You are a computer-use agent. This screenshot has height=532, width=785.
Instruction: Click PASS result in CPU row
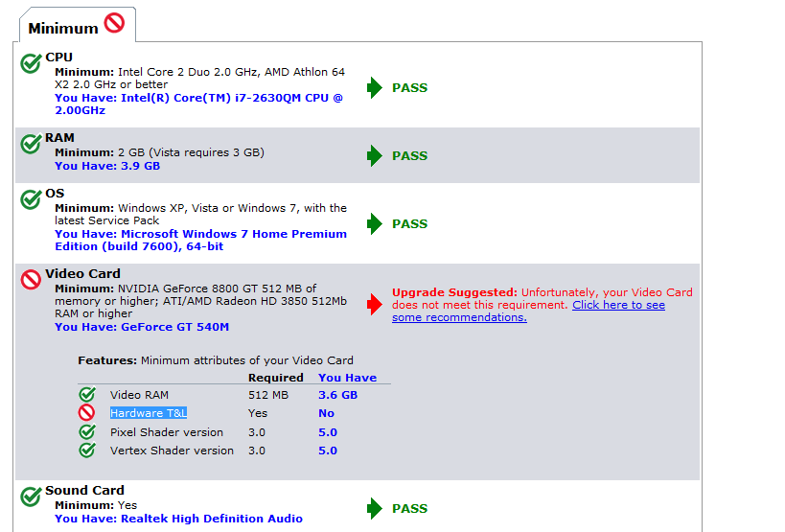[x=409, y=88]
